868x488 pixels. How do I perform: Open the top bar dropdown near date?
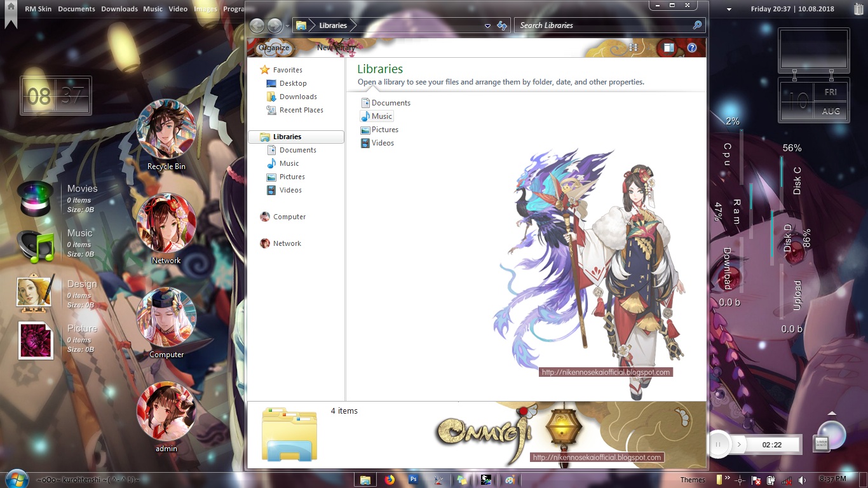click(729, 10)
